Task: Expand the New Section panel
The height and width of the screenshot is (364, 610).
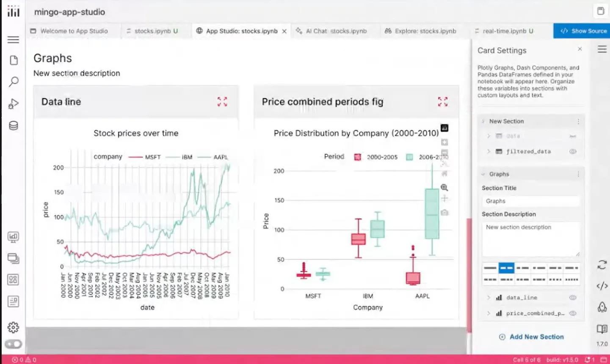Action: pos(483,121)
